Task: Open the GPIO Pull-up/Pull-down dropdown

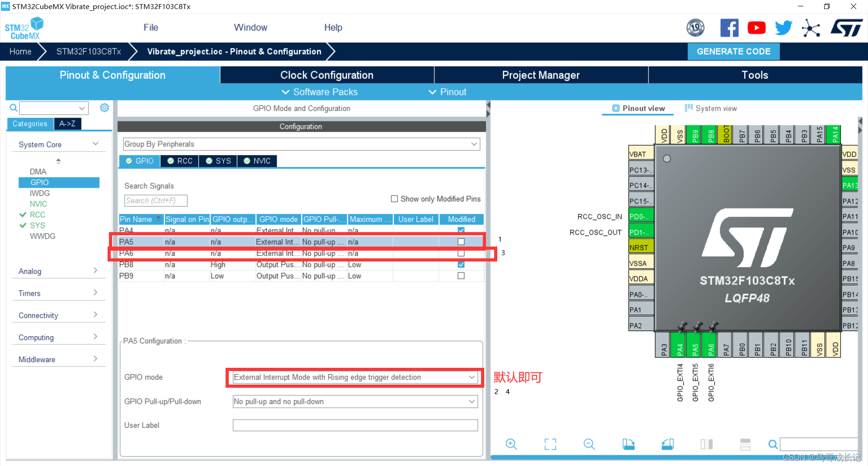Action: point(355,401)
